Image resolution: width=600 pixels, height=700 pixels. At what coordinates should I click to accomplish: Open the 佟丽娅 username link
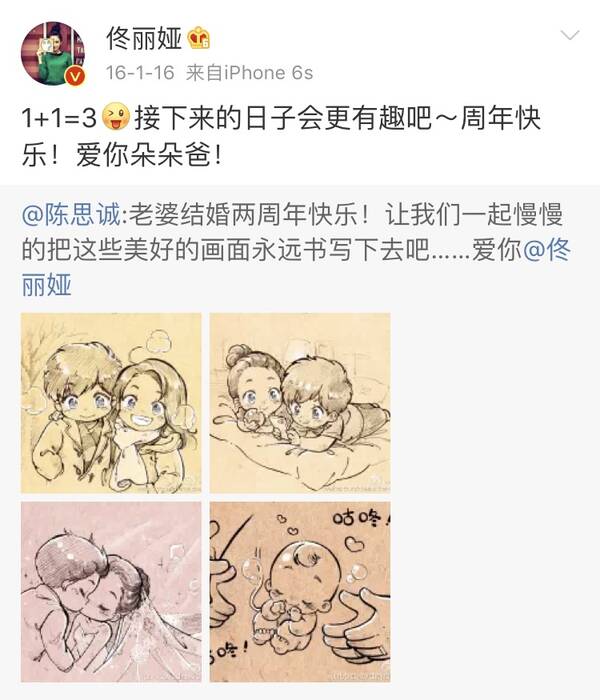(144, 38)
